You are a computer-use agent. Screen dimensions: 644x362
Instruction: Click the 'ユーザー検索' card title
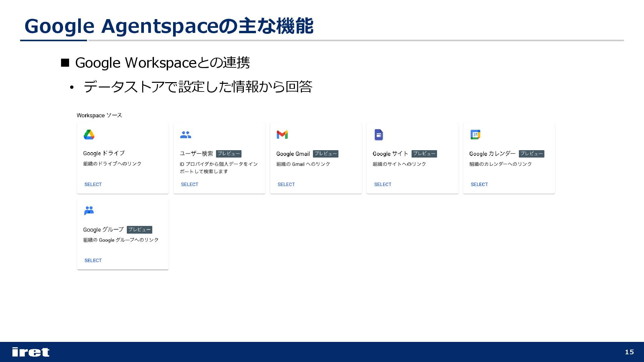tap(196, 154)
